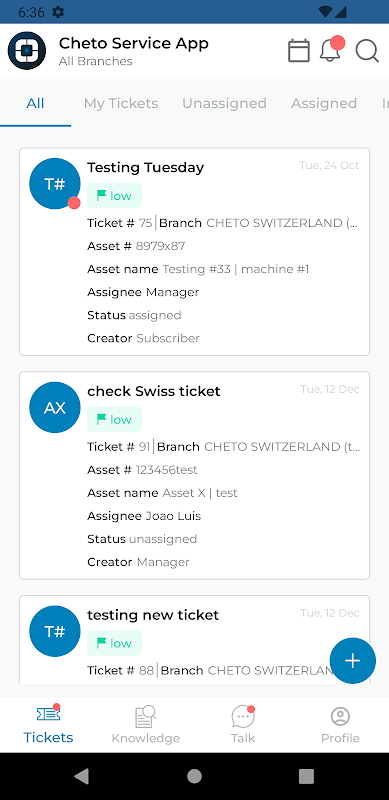Tap the Cheto app logo

tap(27, 51)
